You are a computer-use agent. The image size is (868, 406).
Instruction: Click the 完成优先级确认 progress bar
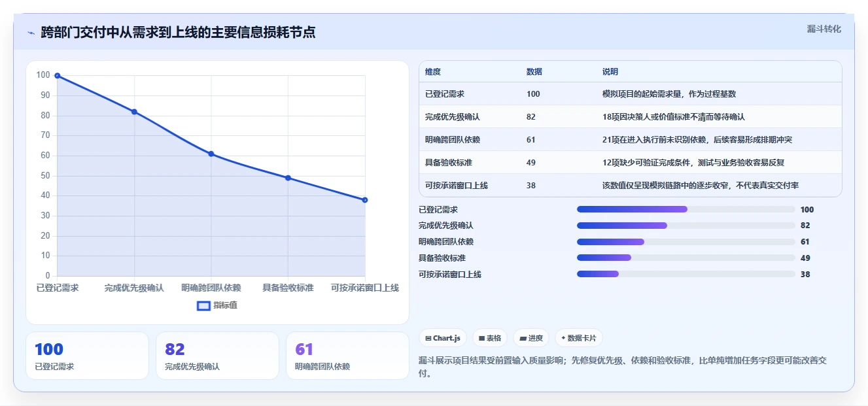pos(686,226)
